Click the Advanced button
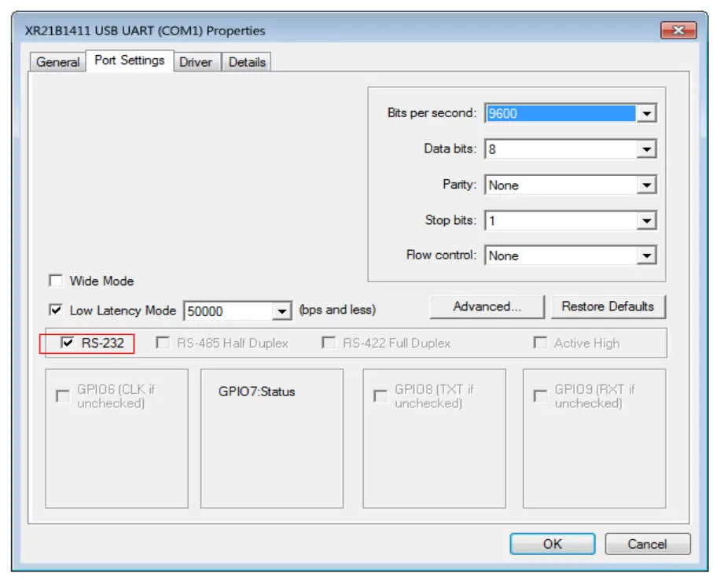The image size is (713, 588). tap(487, 307)
